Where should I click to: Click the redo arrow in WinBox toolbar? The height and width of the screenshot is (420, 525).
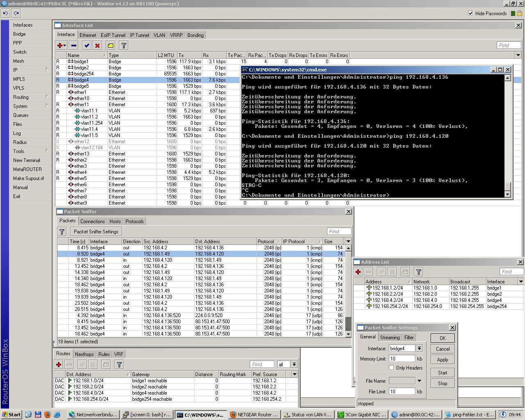[x=16, y=13]
